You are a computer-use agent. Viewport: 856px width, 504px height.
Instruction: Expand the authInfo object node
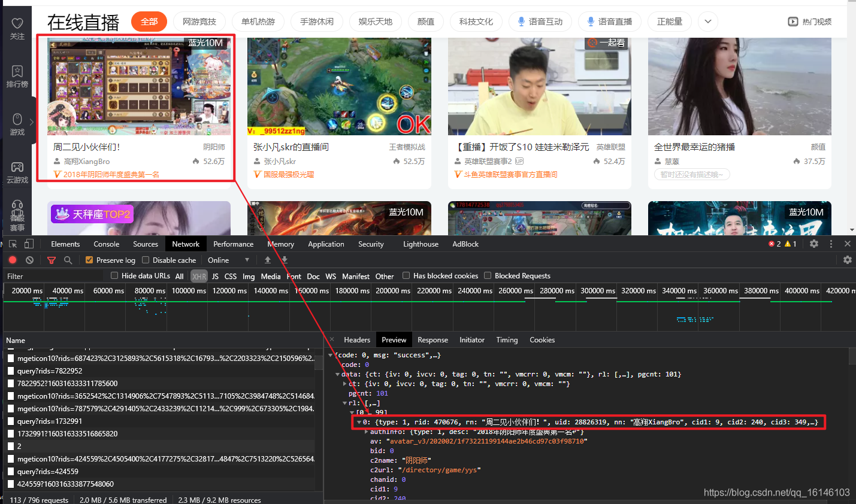pyautogui.click(x=366, y=432)
